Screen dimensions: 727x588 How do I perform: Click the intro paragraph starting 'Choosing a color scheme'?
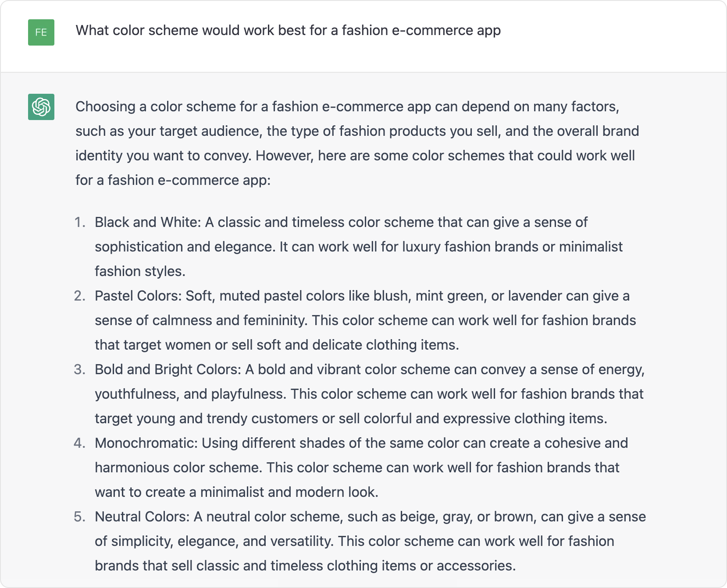357,143
